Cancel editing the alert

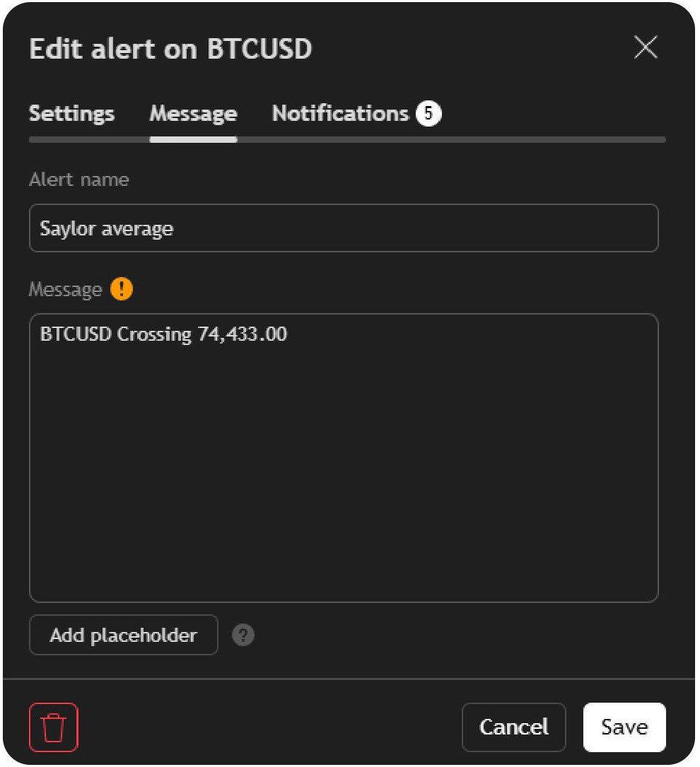tap(513, 727)
